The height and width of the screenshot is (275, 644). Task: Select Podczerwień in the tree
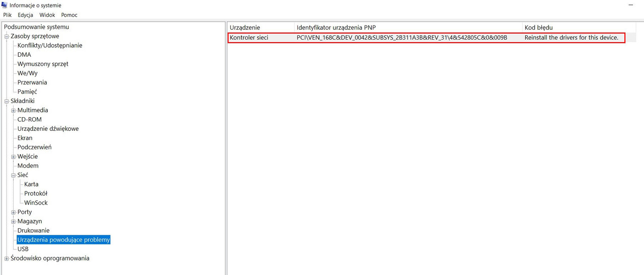point(34,147)
